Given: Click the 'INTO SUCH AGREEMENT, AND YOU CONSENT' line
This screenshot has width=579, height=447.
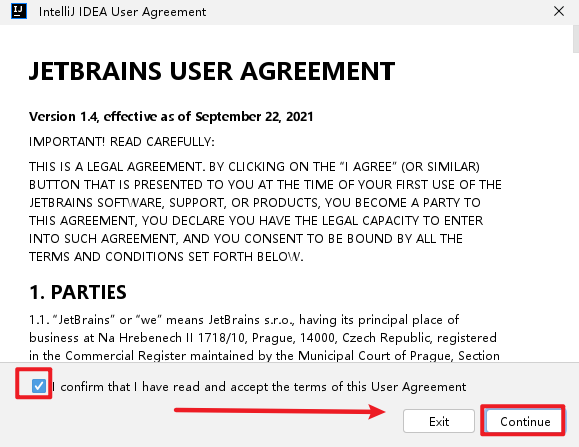Looking at the screenshot, I should 246,239.
